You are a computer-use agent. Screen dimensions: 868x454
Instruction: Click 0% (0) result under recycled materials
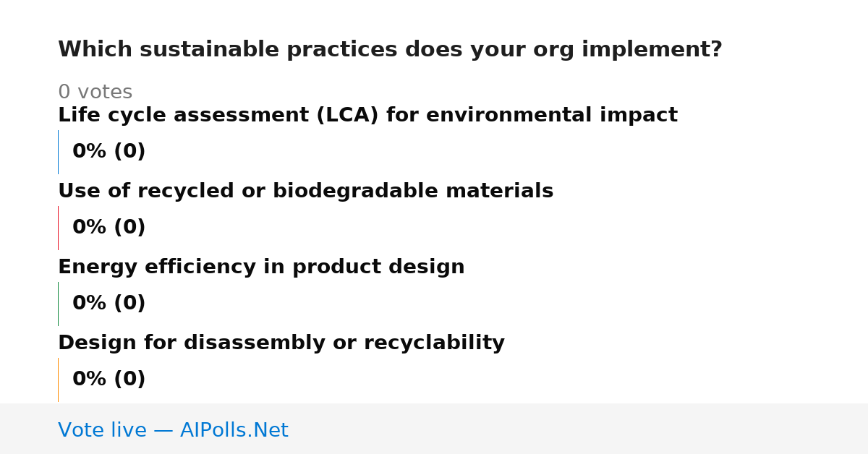coord(109,228)
